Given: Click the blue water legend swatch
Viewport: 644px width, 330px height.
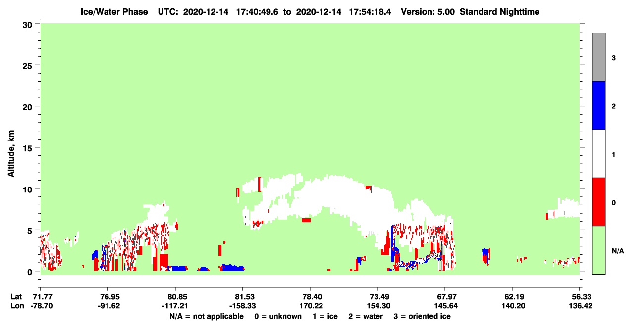Looking at the screenshot, I should 599,105.
